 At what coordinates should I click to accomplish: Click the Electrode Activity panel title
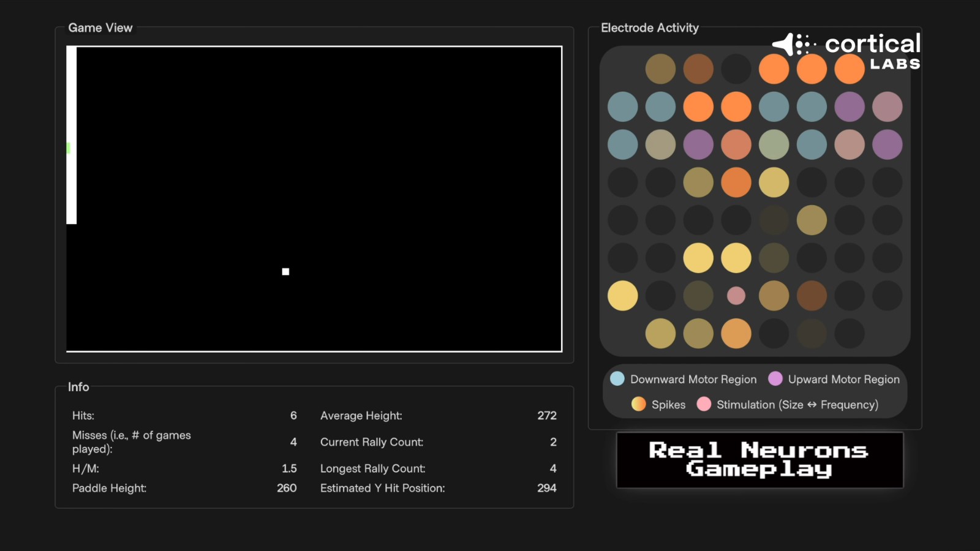(x=649, y=28)
